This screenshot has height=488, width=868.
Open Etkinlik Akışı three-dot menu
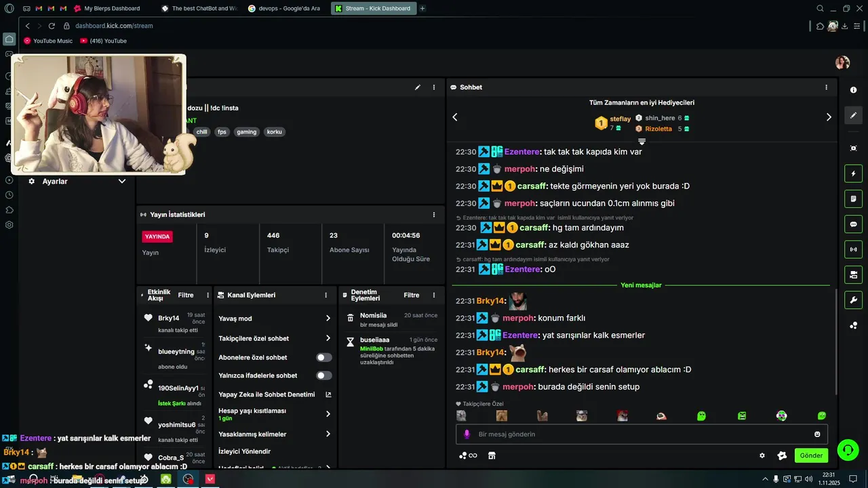click(x=208, y=296)
